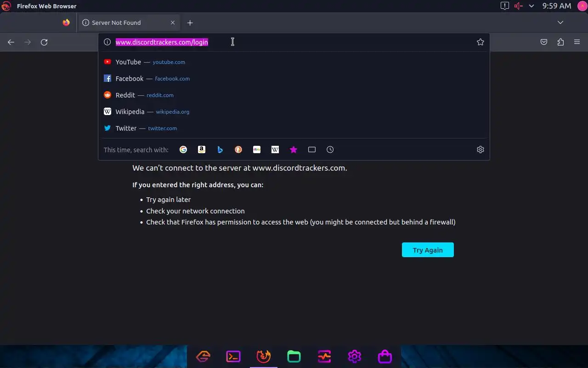Search with Google this time
The width and height of the screenshot is (588, 368).
(x=183, y=149)
